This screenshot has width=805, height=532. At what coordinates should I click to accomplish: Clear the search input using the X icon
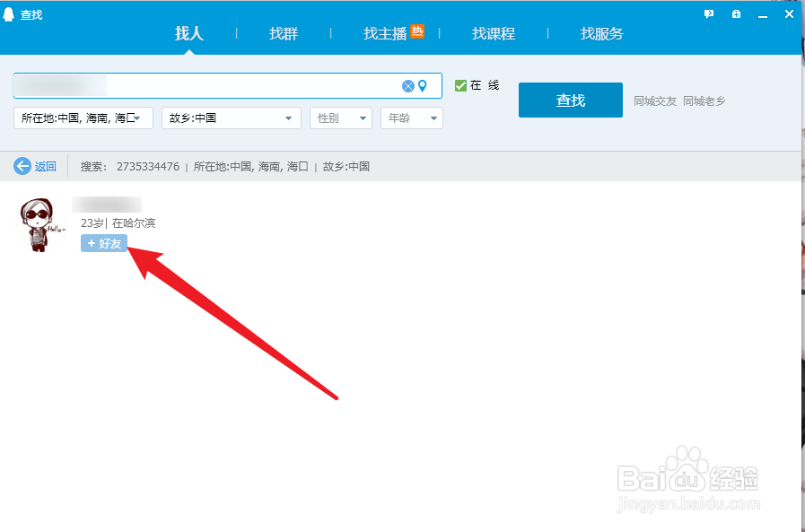[408, 85]
